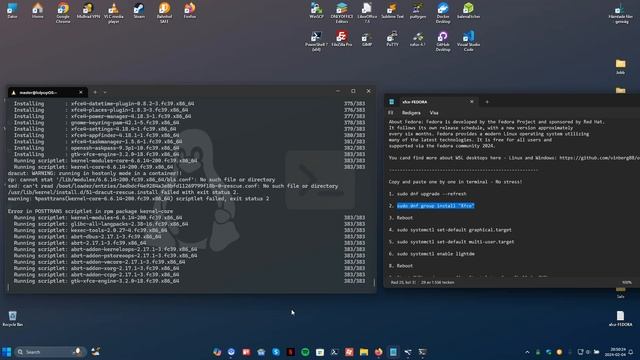Select the PuTTY desktop icon
The height and width of the screenshot is (360, 640).
coord(392,39)
